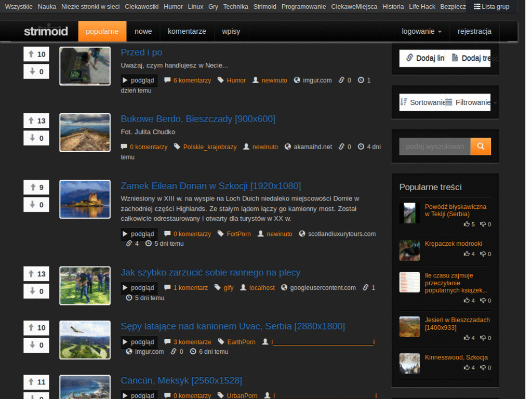Open the 'Nauka' group in top bar
The image size is (532, 399).
[x=47, y=6]
